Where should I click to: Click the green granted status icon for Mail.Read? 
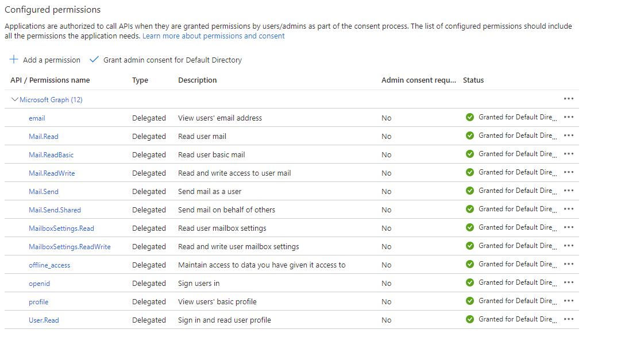(470, 136)
